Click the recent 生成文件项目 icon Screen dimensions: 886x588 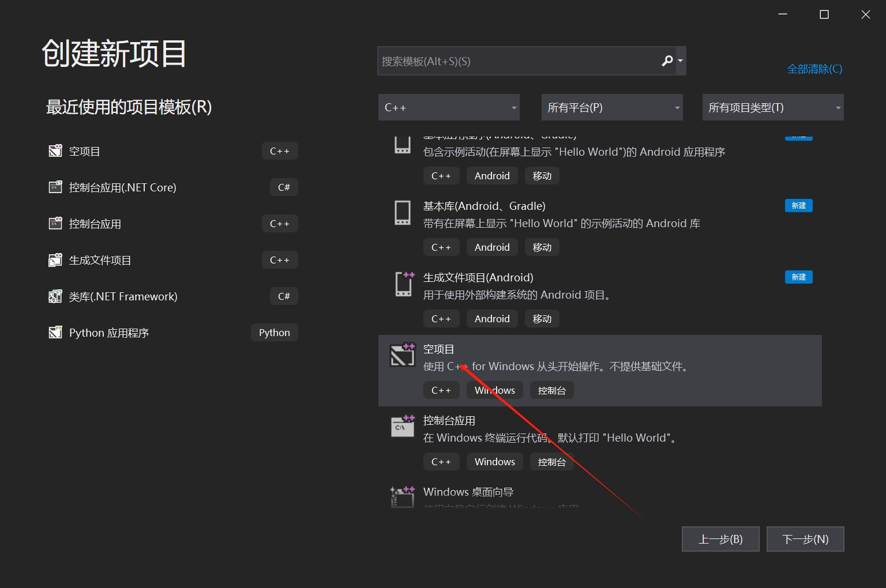pyautogui.click(x=55, y=260)
